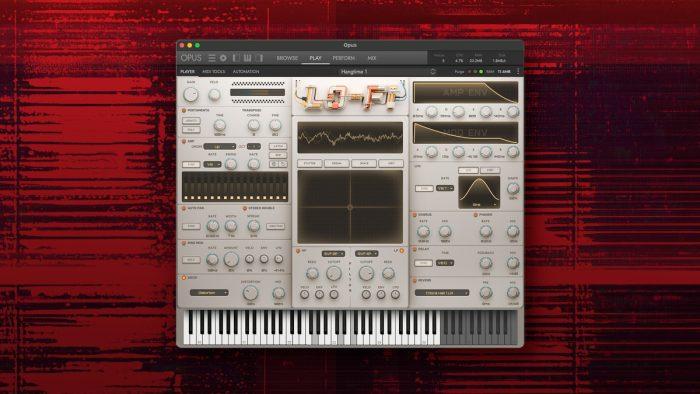Click the Transpose Fine knob
The width and height of the screenshot is (700, 394).
pyautogui.click(x=275, y=125)
